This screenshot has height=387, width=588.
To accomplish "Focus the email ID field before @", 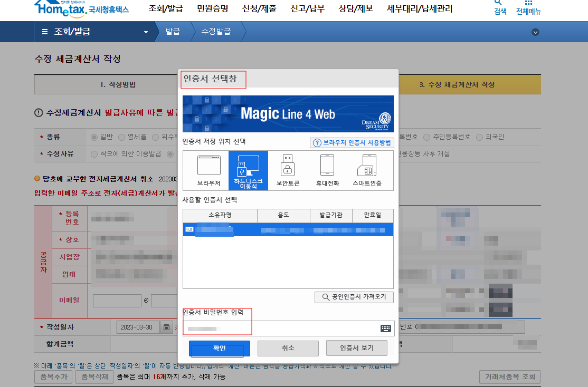I will point(117,301).
